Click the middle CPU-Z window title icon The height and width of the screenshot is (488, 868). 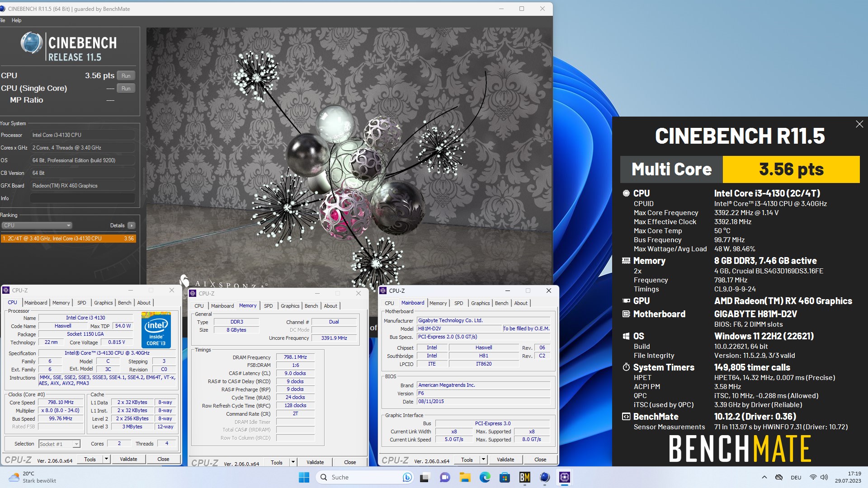[193, 294]
